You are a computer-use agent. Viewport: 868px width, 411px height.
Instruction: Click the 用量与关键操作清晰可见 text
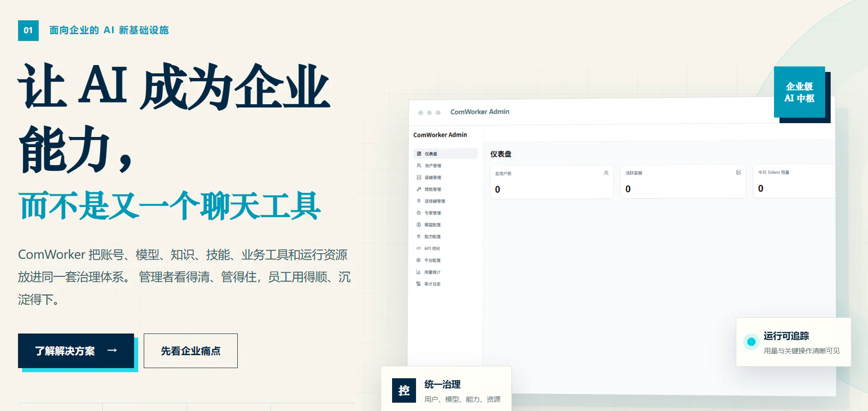(802, 351)
